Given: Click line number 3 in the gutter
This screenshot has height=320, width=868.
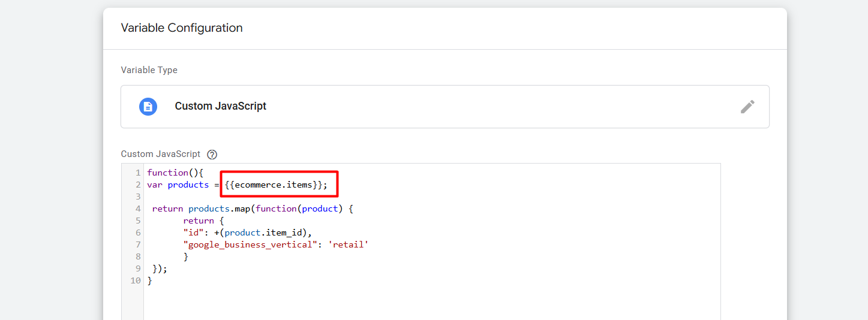Looking at the screenshot, I should (x=138, y=197).
